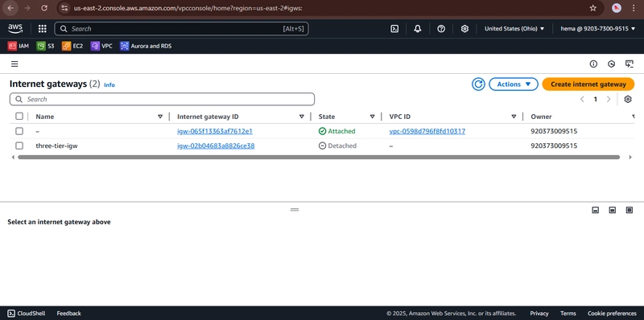Open the clock history panel icon

612,64
